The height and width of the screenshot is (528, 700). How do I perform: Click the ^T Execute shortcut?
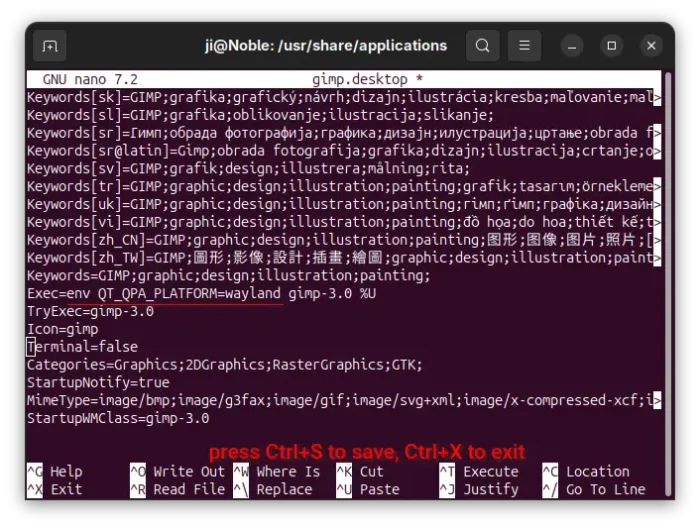pos(479,471)
